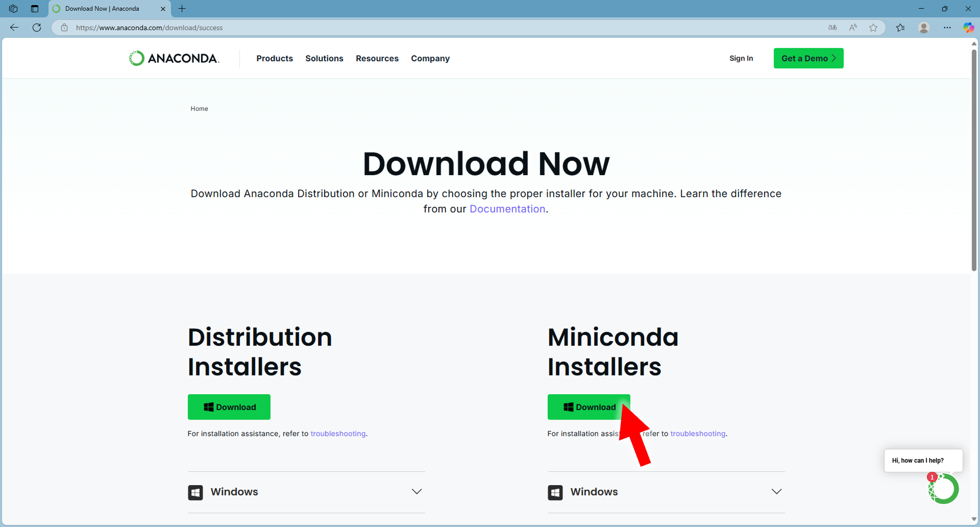The width and height of the screenshot is (980, 527).
Task: Restore down the browser window
Action: tap(944, 8)
